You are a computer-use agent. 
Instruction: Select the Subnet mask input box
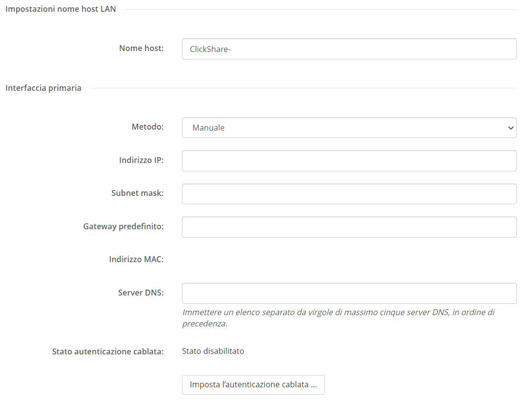[349, 194]
